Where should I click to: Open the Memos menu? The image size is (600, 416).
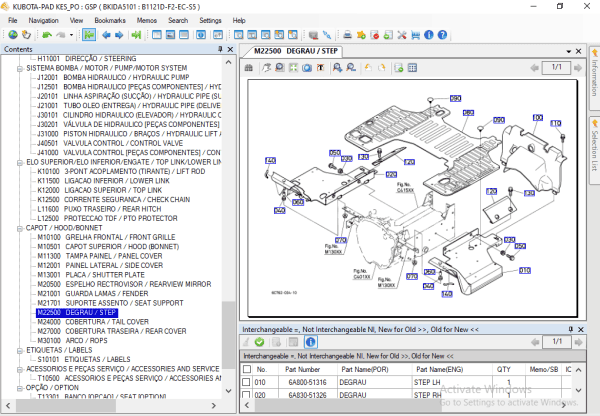pyautogui.click(x=147, y=20)
